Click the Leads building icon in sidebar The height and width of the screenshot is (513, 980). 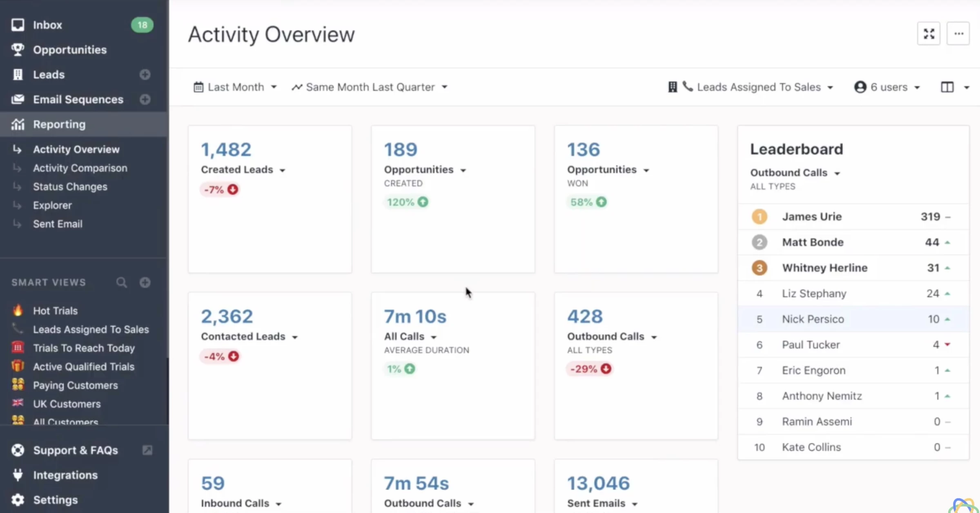18,75
